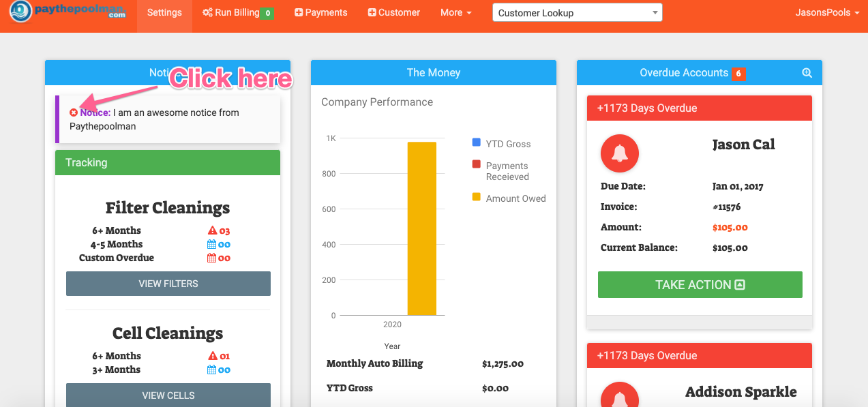Viewport: 868px width, 407px height.
Task: Open the Customer Lookup dropdown
Action: click(578, 13)
